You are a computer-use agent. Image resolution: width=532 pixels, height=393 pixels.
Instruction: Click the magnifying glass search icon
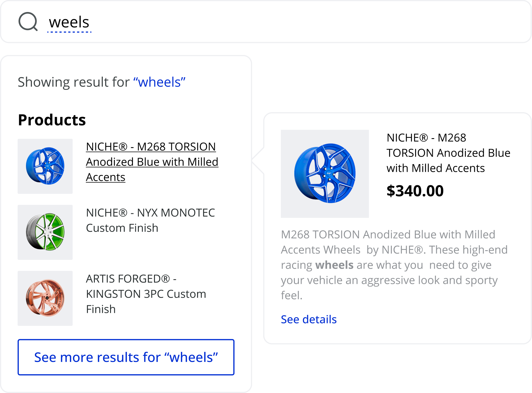pos(28,22)
